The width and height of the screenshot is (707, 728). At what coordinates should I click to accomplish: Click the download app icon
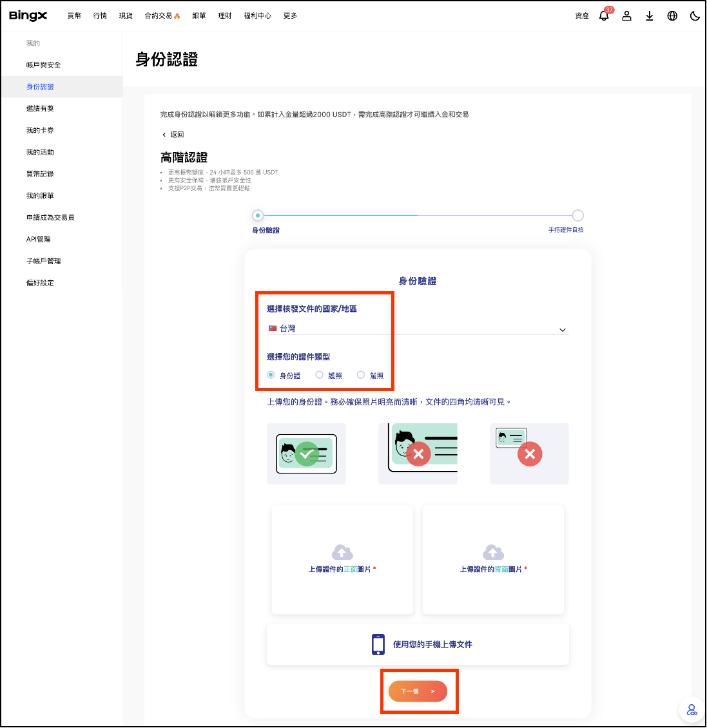click(x=650, y=16)
